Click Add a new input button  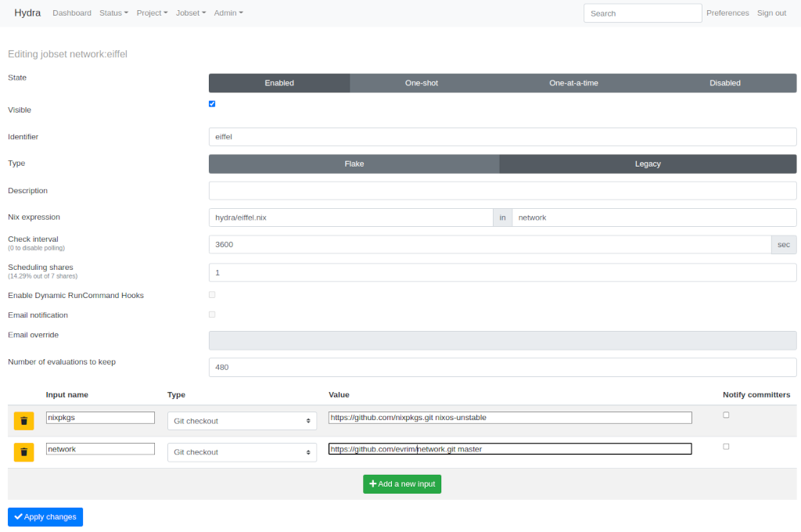[402, 484]
